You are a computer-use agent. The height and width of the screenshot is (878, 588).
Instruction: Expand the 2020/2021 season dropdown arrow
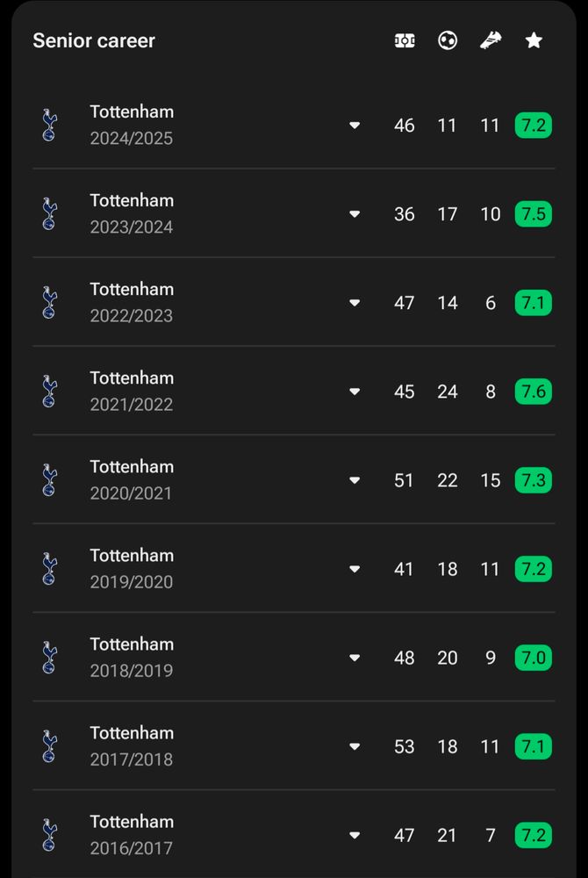coord(355,480)
